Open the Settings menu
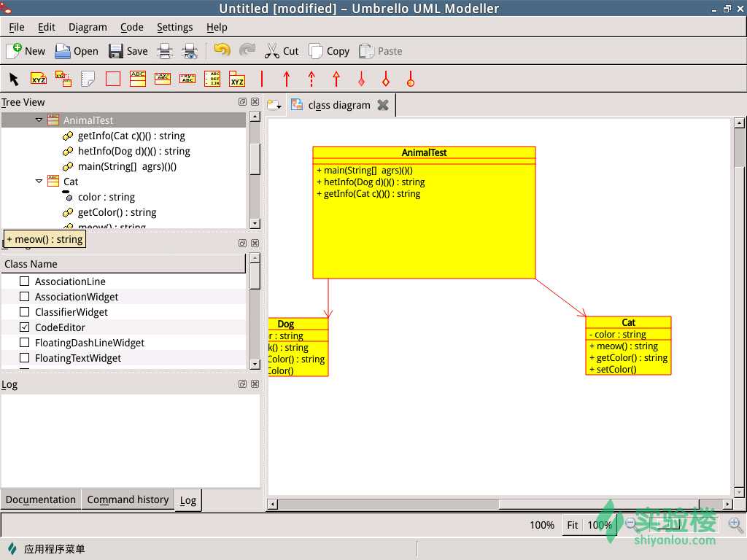 tap(175, 27)
